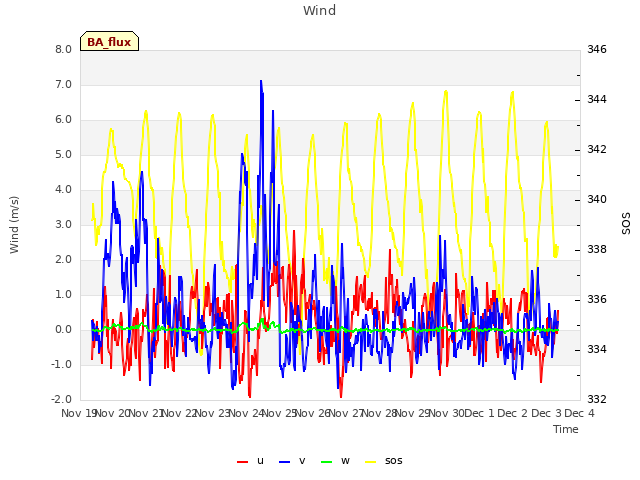The height and width of the screenshot is (480, 640).
Task: Click the 'Dec 4' date tick label
Action: 579,413
